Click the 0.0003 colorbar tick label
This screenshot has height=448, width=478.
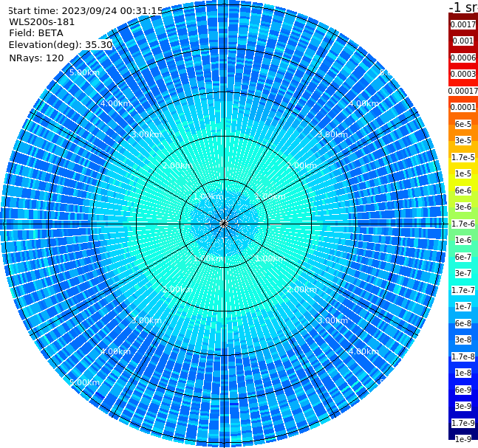pyautogui.click(x=463, y=74)
